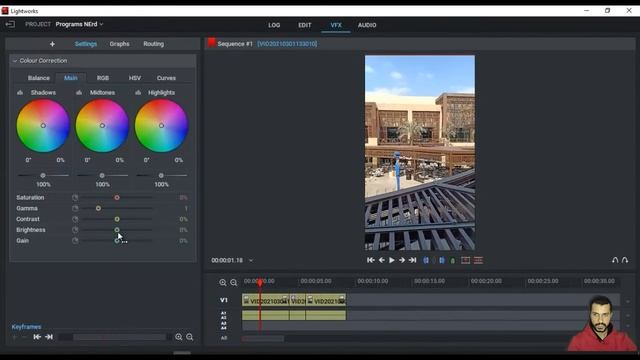Image resolution: width=640 pixels, height=360 pixels.
Task: Select the Main sub-tab
Action: click(71, 78)
